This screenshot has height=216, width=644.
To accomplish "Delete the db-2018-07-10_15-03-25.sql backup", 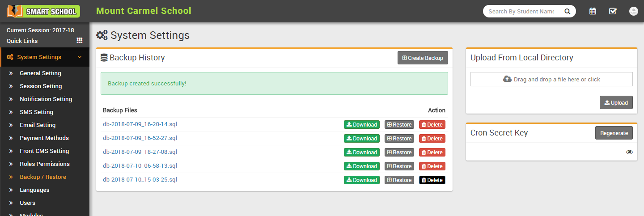I will tap(432, 180).
